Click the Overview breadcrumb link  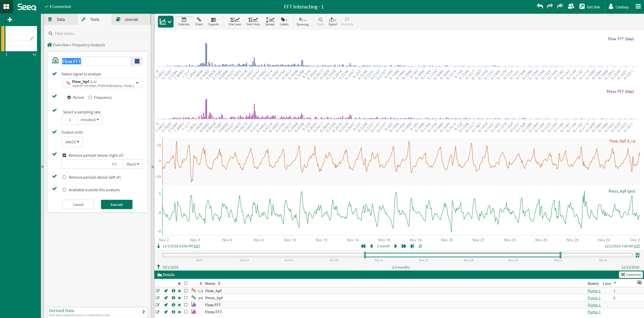point(60,45)
